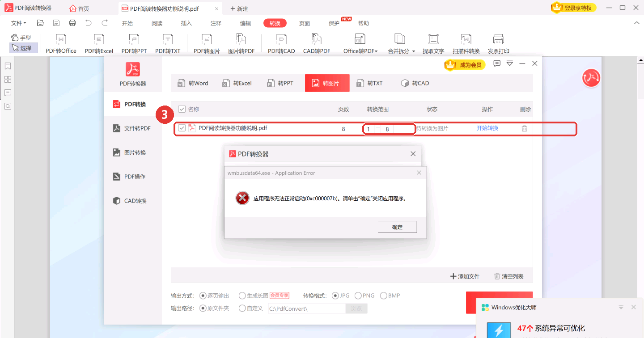The height and width of the screenshot is (338, 644).
Task: Click the PDF转Office toolbar icon
Action: point(61,44)
